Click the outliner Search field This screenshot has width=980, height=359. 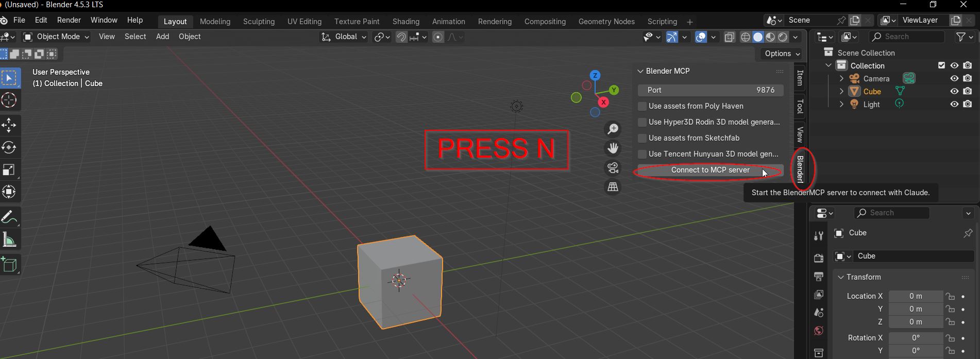[x=906, y=37]
